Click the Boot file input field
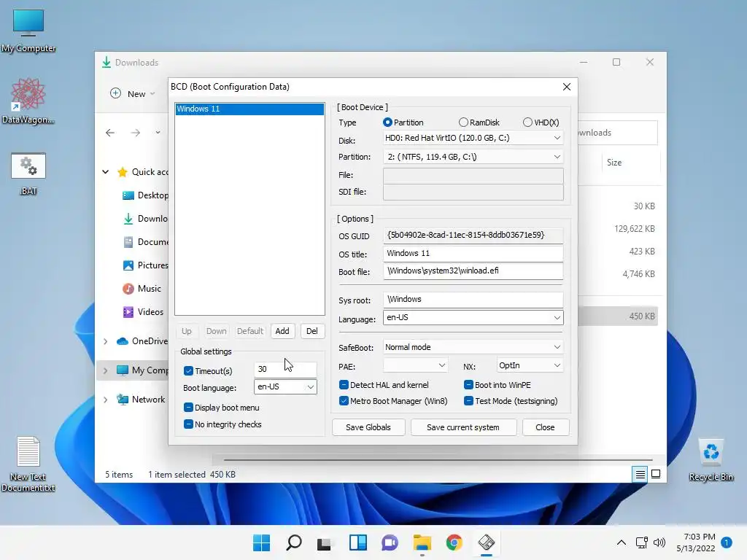747x560 pixels. (x=473, y=271)
